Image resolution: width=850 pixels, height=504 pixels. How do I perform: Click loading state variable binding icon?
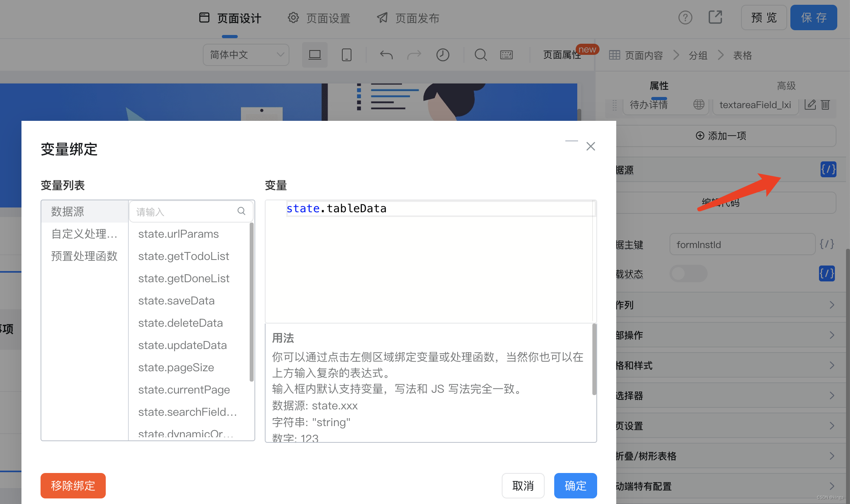[x=827, y=273]
